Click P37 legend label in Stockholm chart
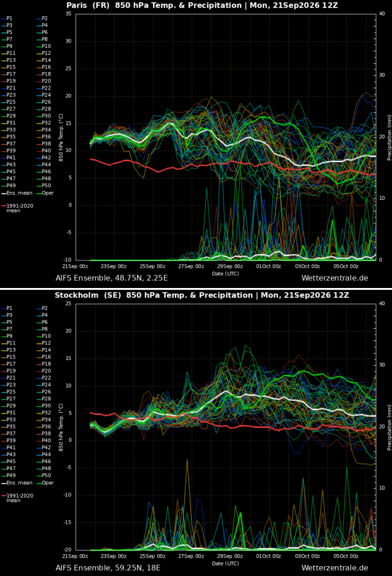The image size is (392, 576). pyautogui.click(x=9, y=434)
